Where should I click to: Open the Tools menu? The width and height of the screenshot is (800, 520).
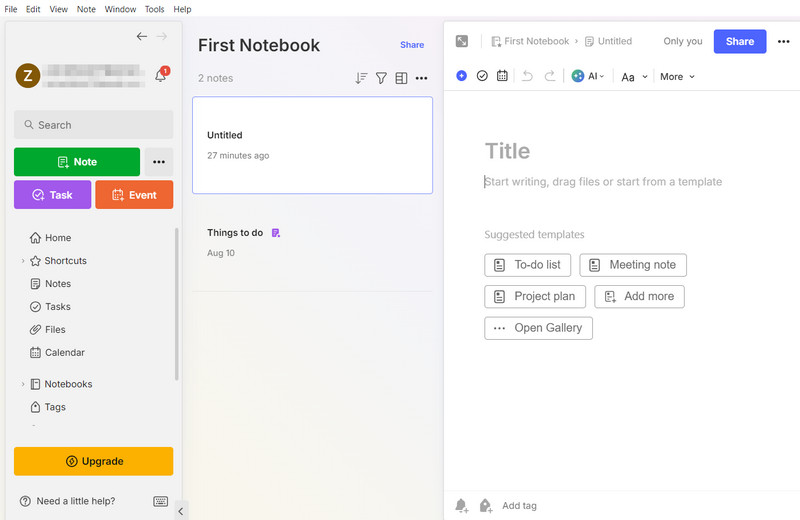coord(155,9)
